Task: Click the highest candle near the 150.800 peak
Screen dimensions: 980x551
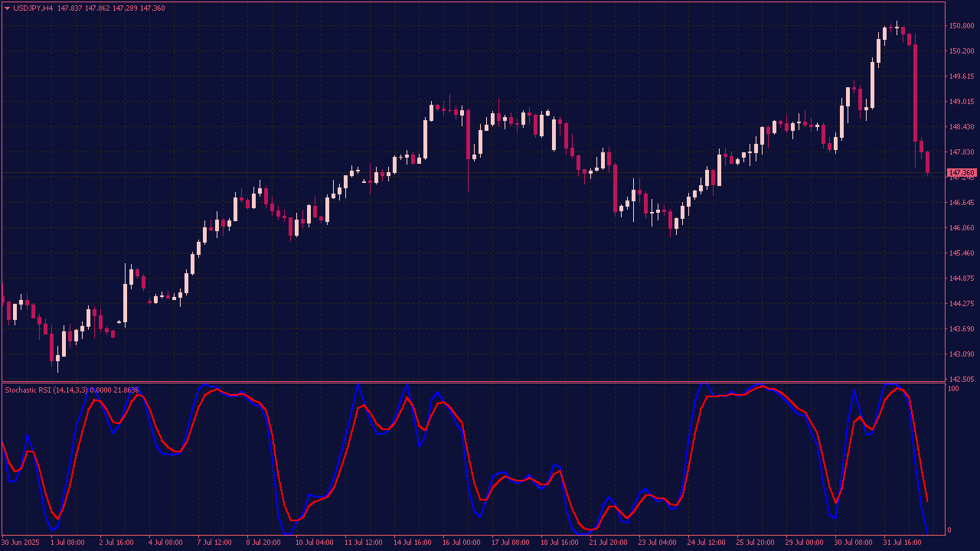Action: [897, 28]
